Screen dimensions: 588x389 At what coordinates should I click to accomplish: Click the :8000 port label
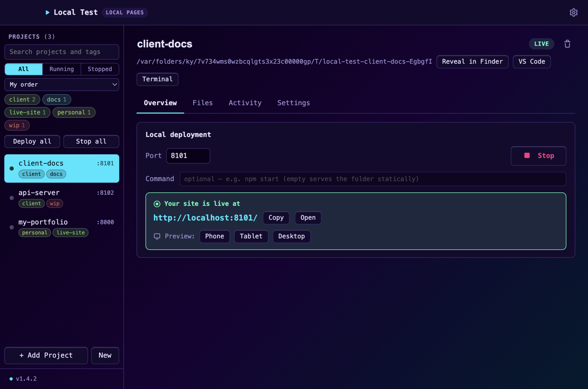(x=105, y=222)
